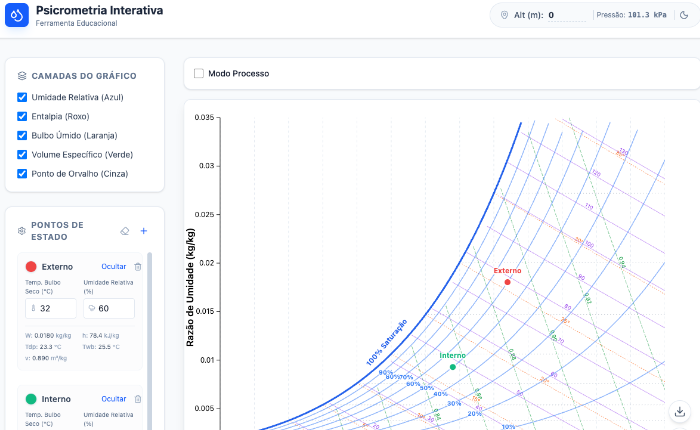Add a new state point with plus icon
Image resolution: width=700 pixels, height=430 pixels.
pyautogui.click(x=143, y=231)
